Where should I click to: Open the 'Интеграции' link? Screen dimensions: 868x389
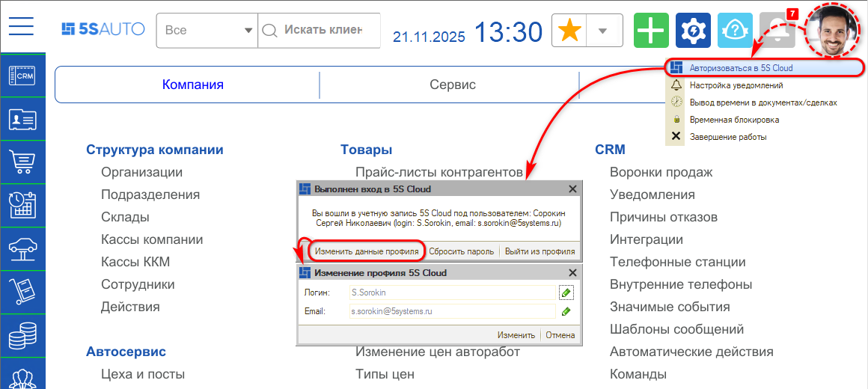(x=647, y=239)
